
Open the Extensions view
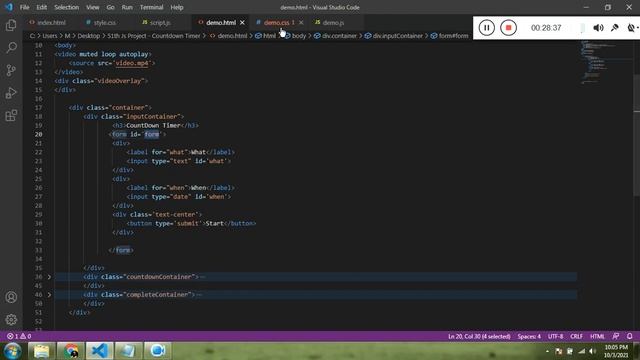point(11,116)
